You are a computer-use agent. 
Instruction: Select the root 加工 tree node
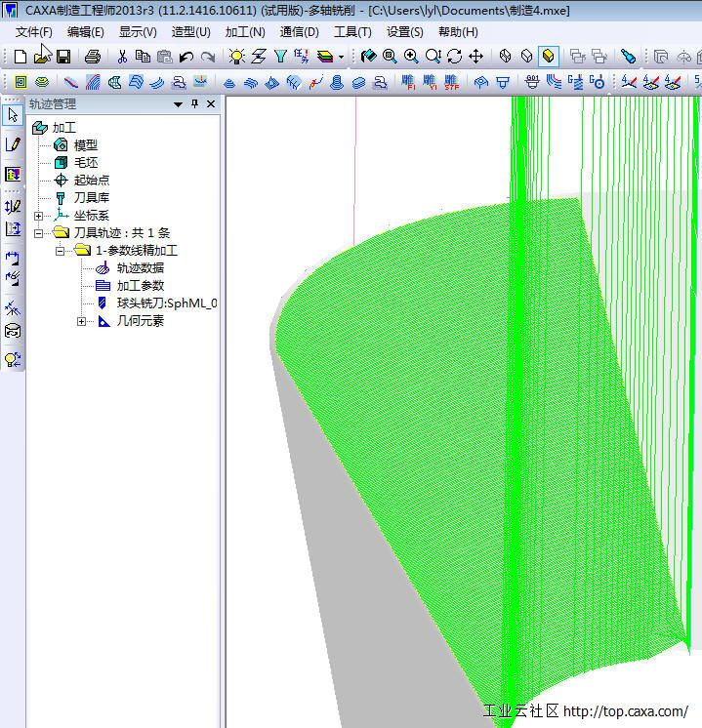63,128
